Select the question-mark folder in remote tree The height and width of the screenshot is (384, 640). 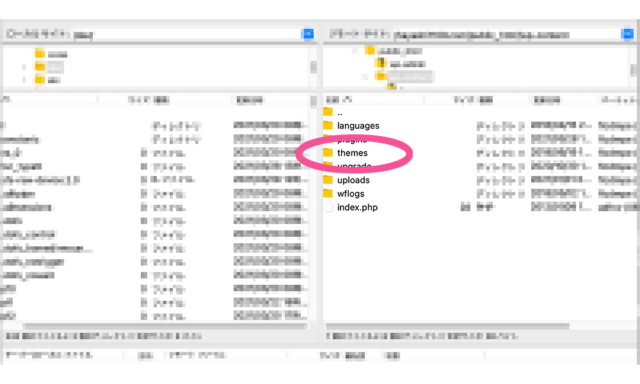tap(381, 63)
